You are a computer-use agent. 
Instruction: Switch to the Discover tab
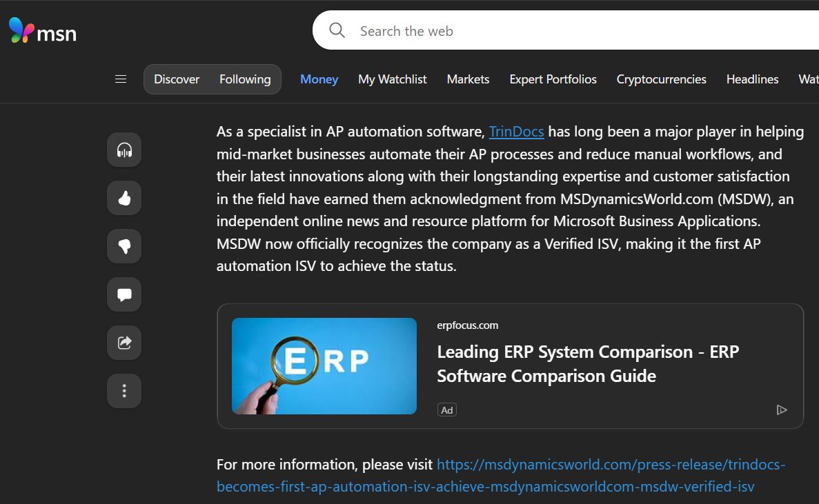pyautogui.click(x=177, y=79)
